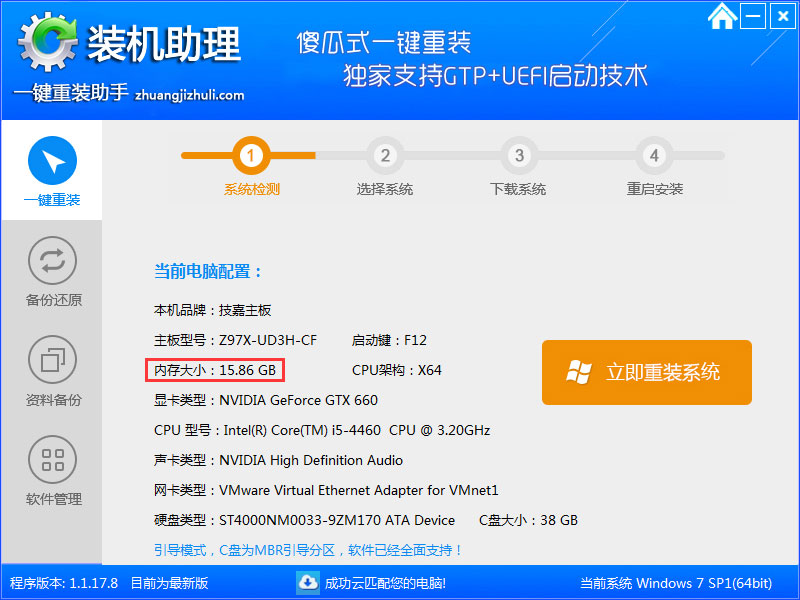Open the 资料备份 sidebar icon

click(53, 359)
